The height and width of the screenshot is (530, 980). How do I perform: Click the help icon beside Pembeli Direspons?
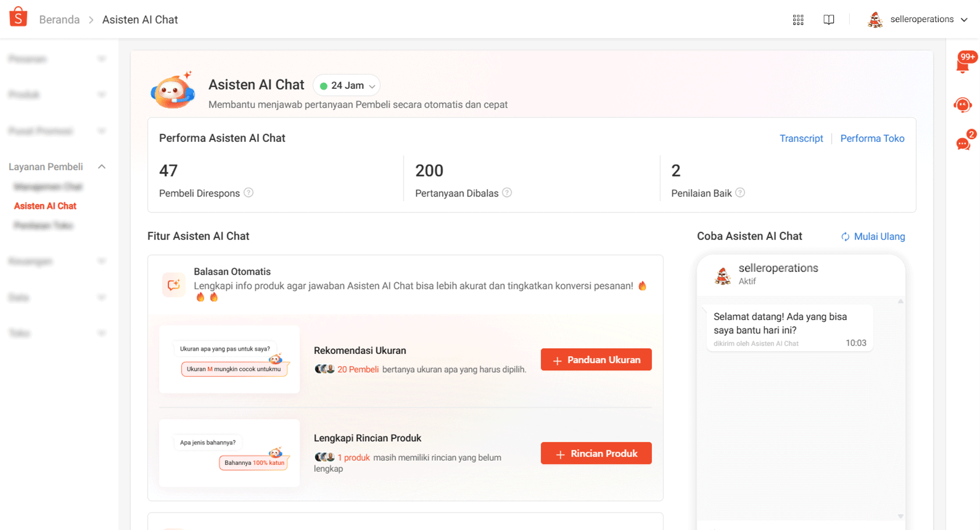click(248, 192)
